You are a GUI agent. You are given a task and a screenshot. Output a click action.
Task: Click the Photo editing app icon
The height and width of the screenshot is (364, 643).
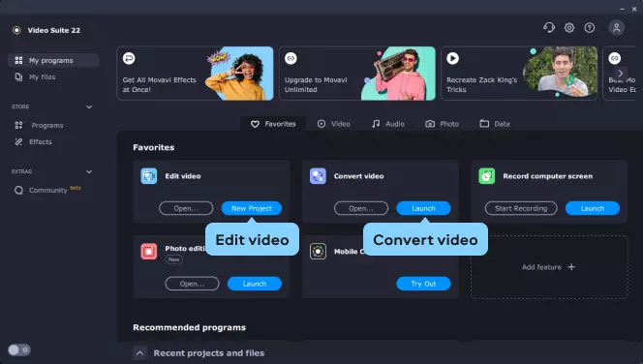pos(149,251)
